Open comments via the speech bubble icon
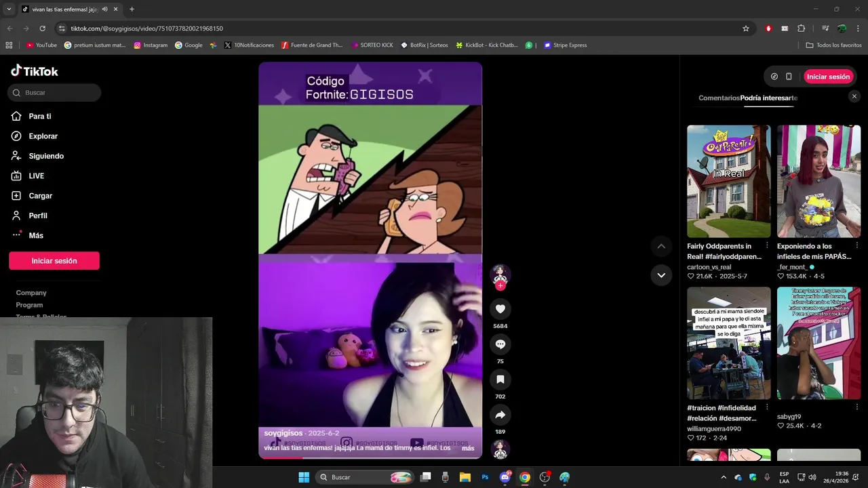This screenshot has width=868, height=488. [x=500, y=344]
